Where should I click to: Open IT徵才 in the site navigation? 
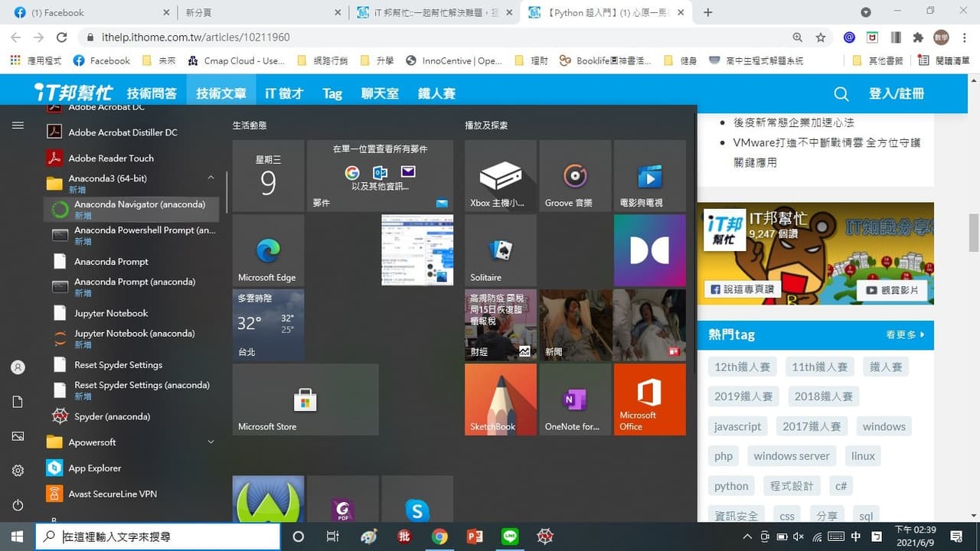coord(284,93)
